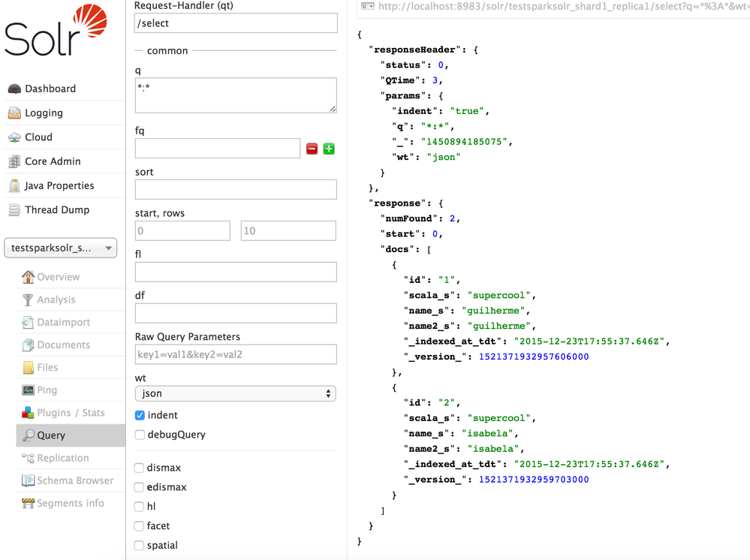Open the wt response format dropdown
750x560 pixels.
(235, 392)
